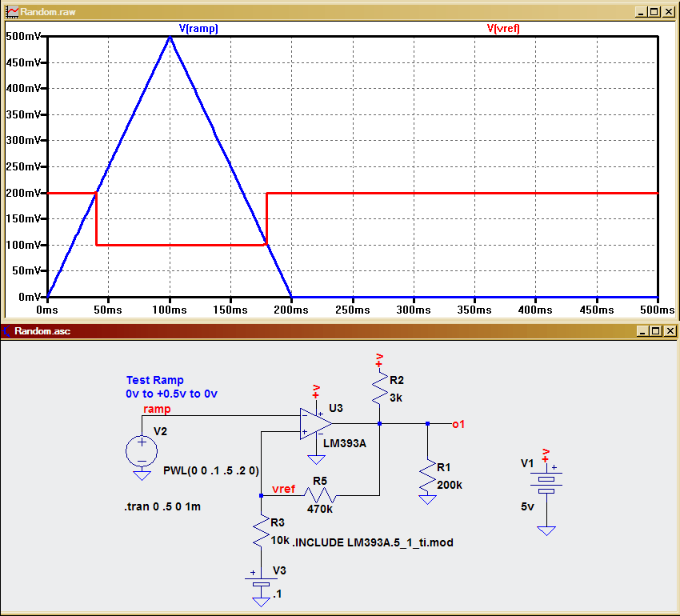
Task: Select the V1 battery symbol
Action: tap(546, 482)
